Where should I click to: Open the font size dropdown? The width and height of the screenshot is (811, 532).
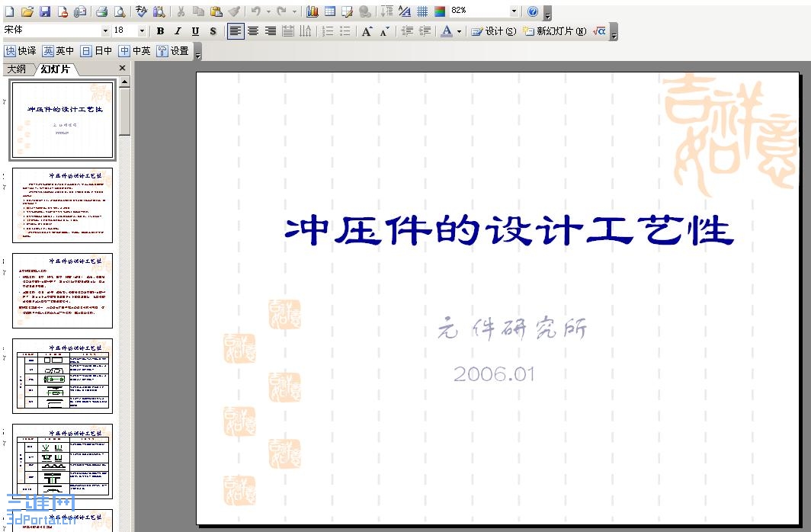pos(142,30)
